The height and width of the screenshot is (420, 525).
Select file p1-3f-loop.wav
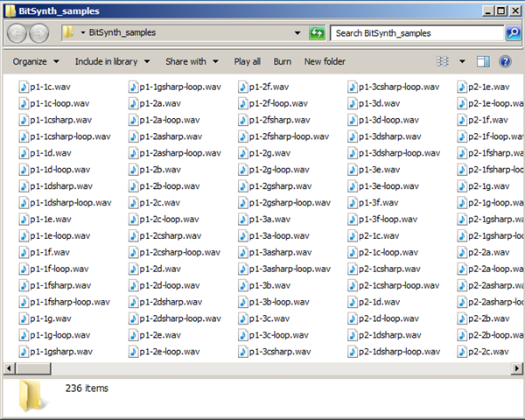382,219
